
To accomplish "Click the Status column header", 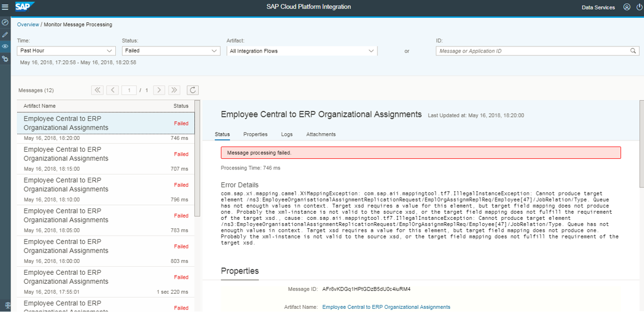I will click(x=181, y=106).
